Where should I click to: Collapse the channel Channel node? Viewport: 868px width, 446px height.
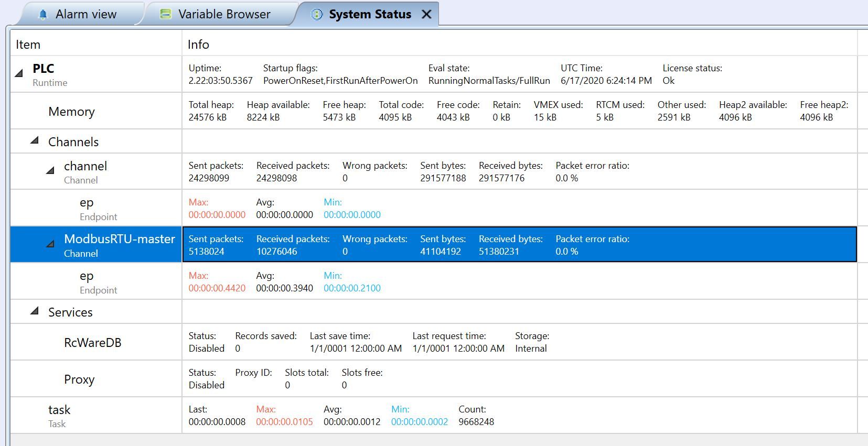(51, 170)
